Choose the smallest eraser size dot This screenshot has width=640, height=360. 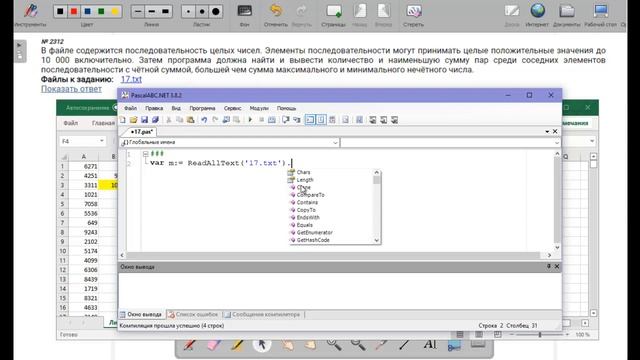[188, 11]
